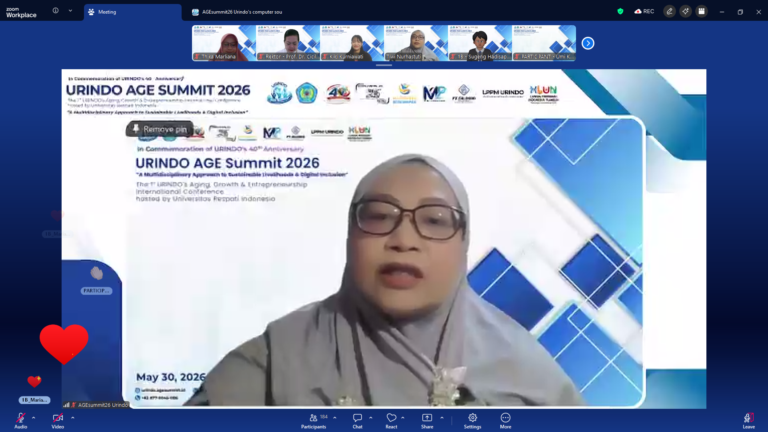This screenshot has height=432, width=768.
Task: Click the Zoom Workplace logo
Action: click(x=21, y=12)
